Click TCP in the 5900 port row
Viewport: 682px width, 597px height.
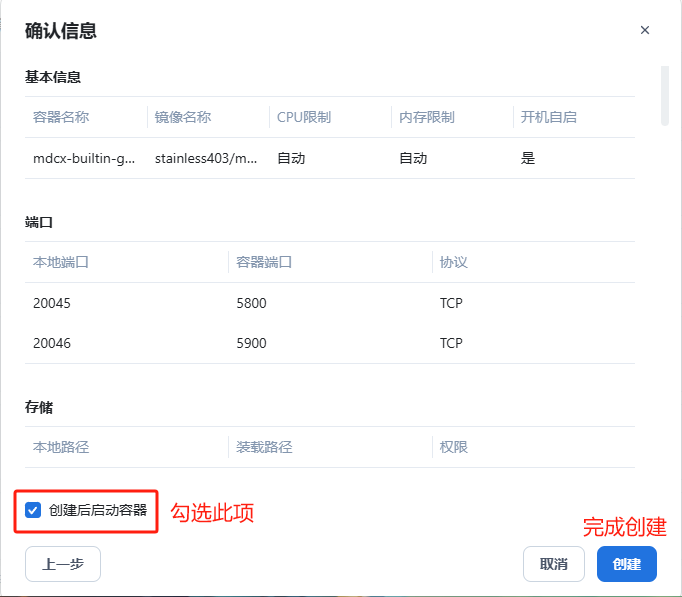coord(451,344)
